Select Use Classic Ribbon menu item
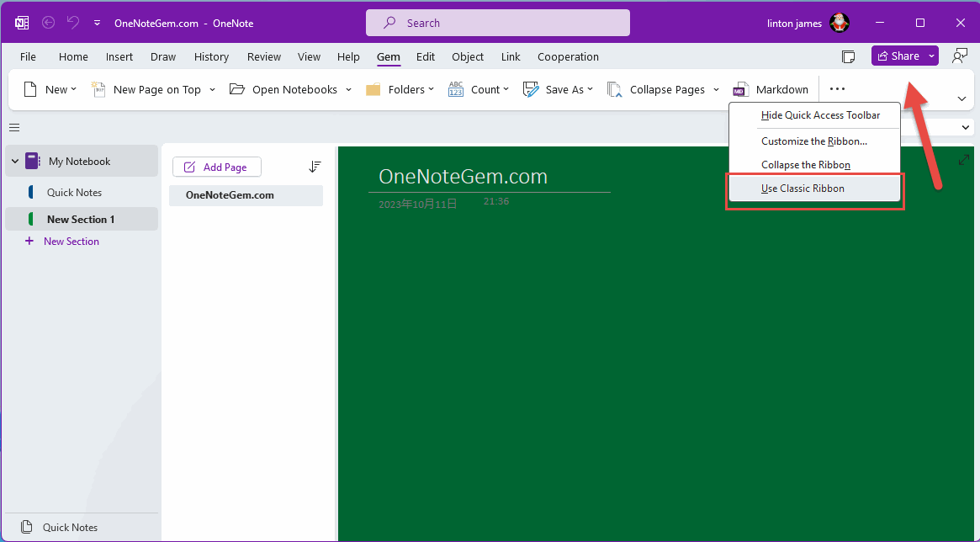Image resolution: width=980 pixels, height=542 pixels. (803, 189)
